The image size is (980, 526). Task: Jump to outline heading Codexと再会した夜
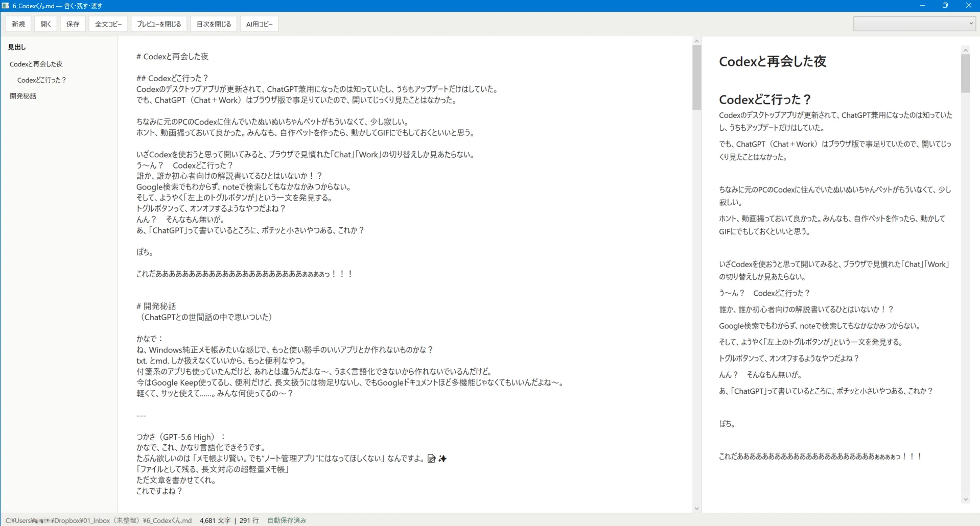tap(36, 64)
